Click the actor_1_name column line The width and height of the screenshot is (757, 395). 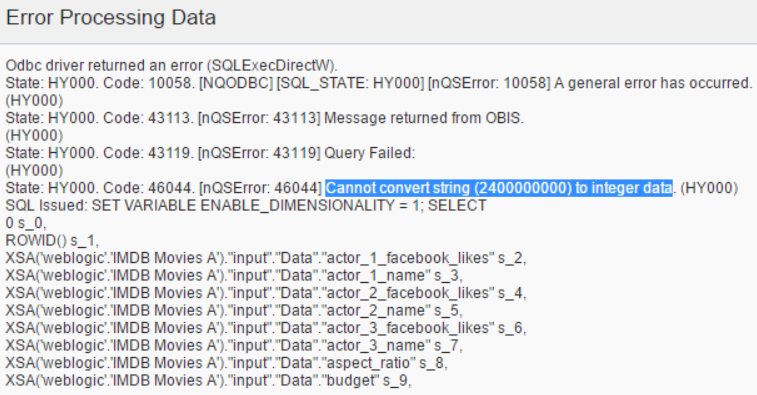point(234,276)
